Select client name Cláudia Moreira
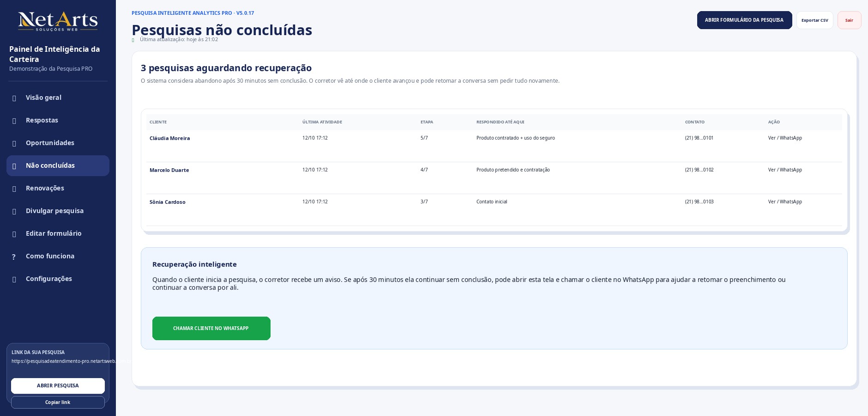868x416 pixels. (x=169, y=138)
